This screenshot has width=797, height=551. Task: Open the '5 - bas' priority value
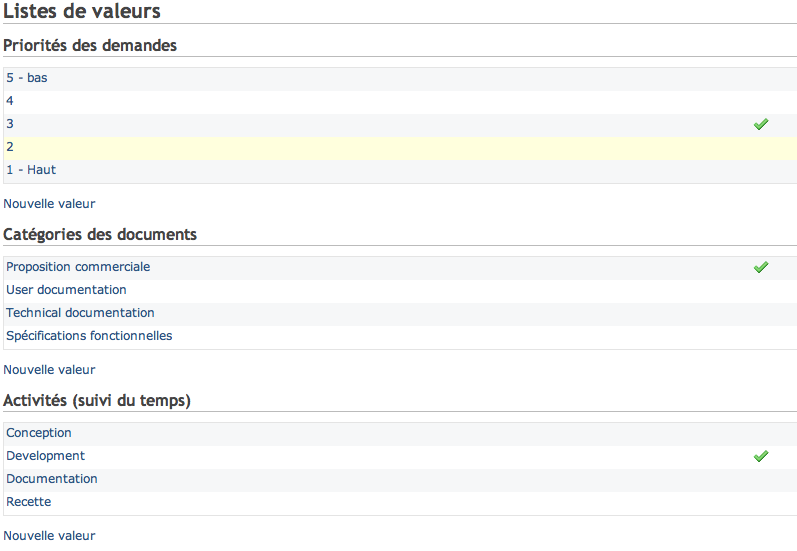(x=26, y=78)
